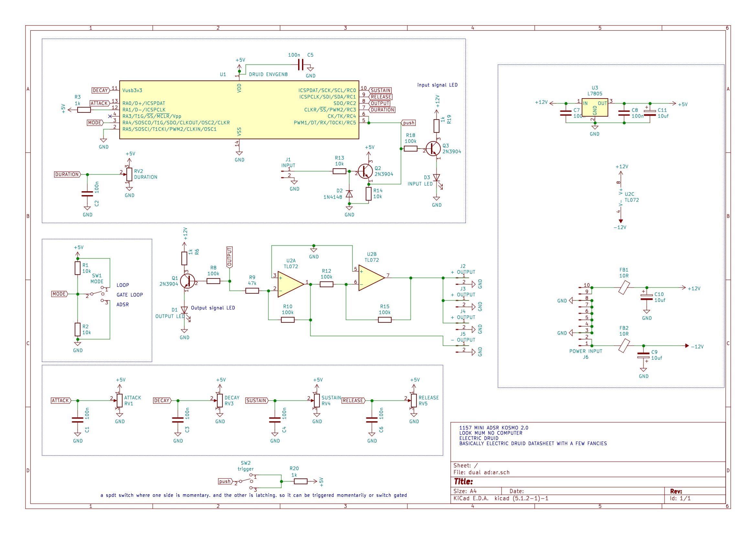756x534 pixels.
Task: Click the RV1 ATTACK potentiometer symbol
Action: pyautogui.click(x=120, y=400)
